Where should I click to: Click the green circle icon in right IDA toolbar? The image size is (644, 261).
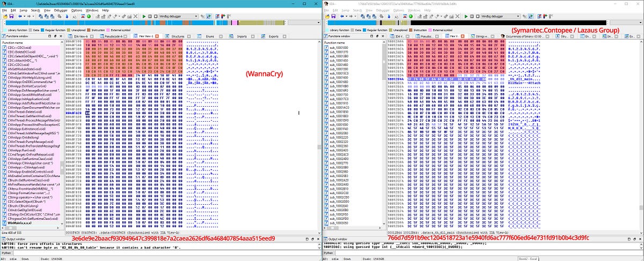[411, 16]
